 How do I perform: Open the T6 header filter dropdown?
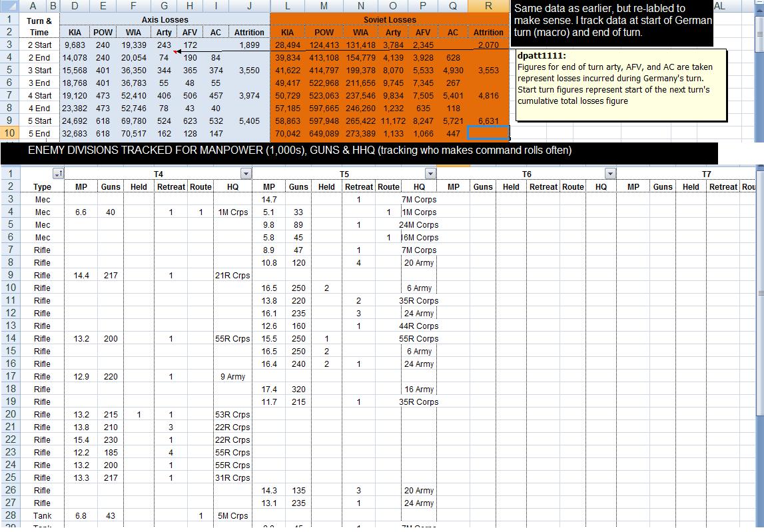(611, 174)
